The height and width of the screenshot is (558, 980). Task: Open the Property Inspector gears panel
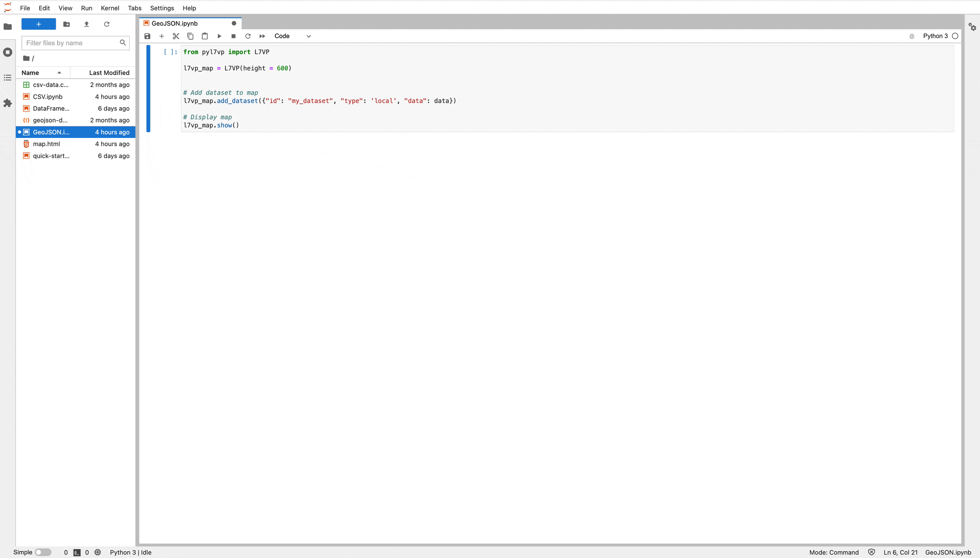(x=972, y=28)
